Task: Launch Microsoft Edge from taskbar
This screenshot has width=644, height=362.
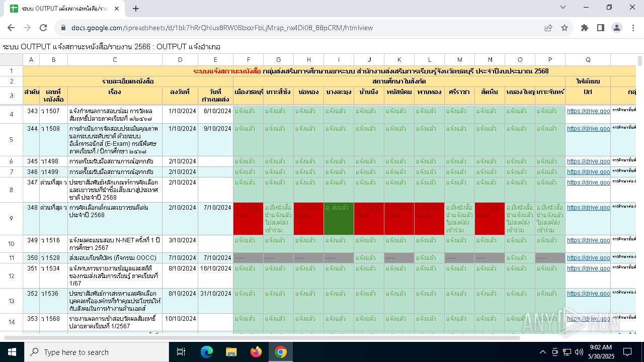Action: coord(207,352)
